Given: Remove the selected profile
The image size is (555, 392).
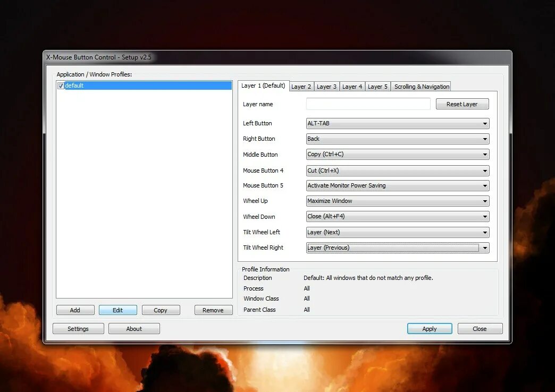Looking at the screenshot, I should pyautogui.click(x=213, y=310).
